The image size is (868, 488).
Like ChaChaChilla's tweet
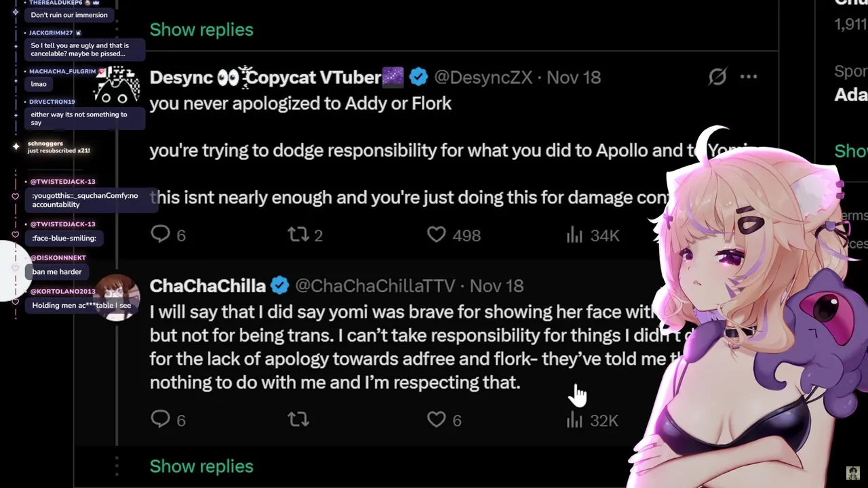pyautogui.click(x=437, y=420)
